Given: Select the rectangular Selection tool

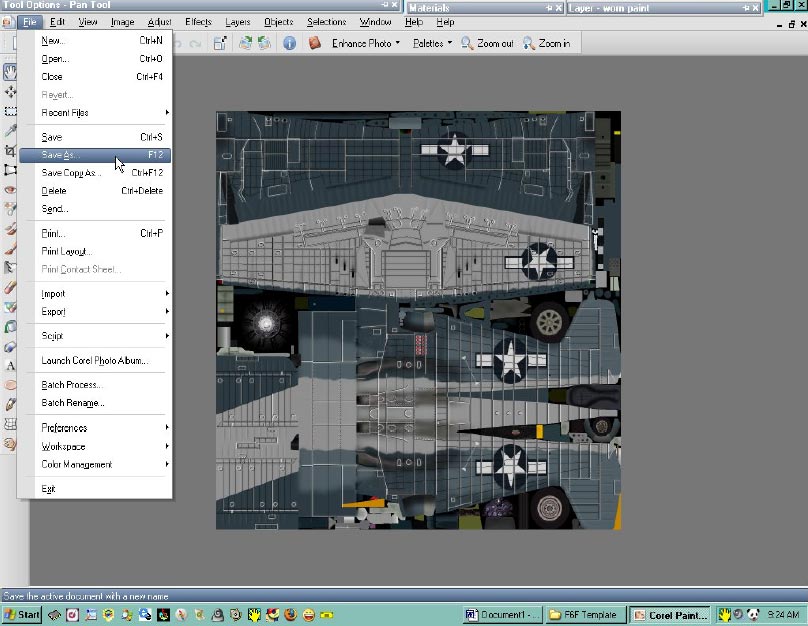Looking at the screenshot, I should [10, 112].
